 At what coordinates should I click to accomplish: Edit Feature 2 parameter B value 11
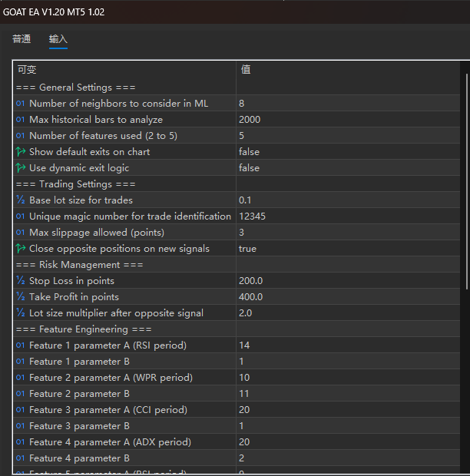click(348, 393)
